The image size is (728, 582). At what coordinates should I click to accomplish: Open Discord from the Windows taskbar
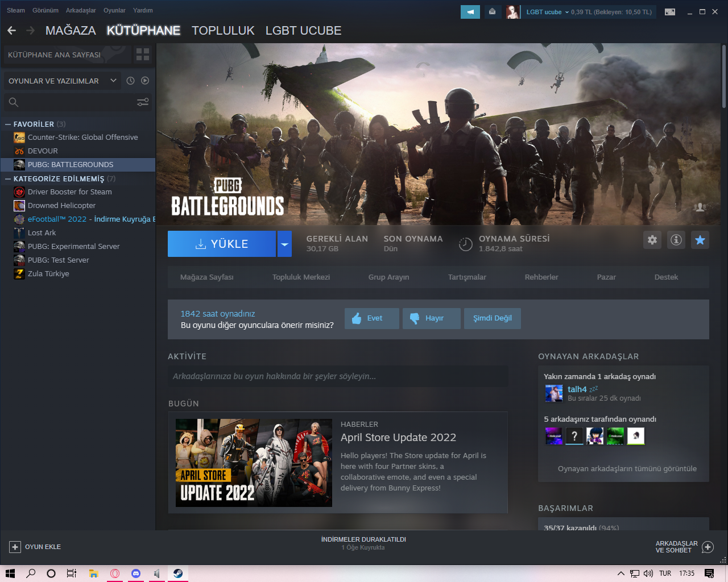click(x=136, y=573)
